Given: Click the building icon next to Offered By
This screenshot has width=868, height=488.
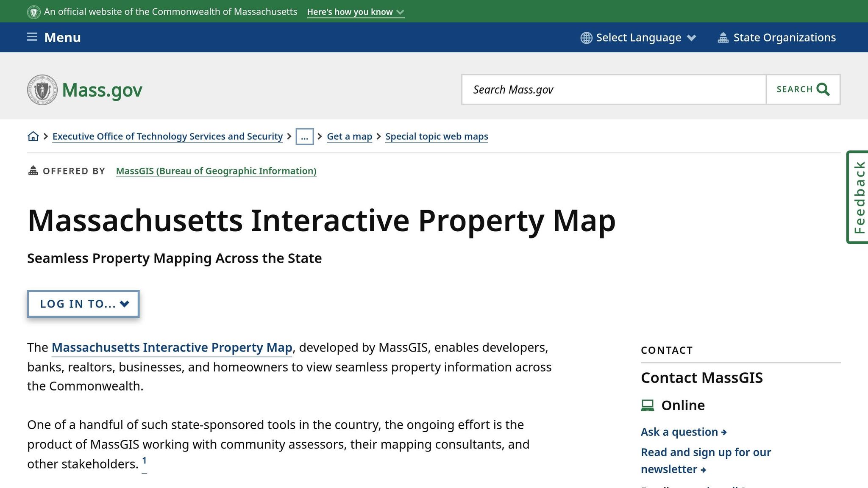Looking at the screenshot, I should 33,171.
